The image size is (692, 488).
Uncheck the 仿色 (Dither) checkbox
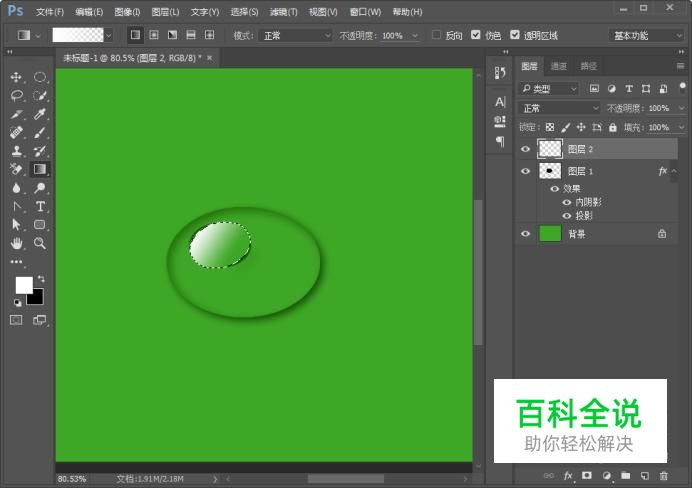pyautogui.click(x=476, y=35)
